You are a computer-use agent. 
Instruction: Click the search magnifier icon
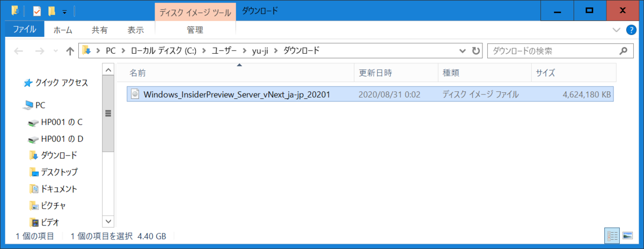(x=623, y=51)
